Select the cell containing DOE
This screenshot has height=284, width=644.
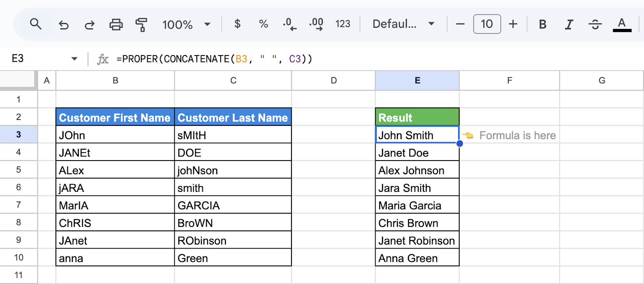[x=233, y=152]
